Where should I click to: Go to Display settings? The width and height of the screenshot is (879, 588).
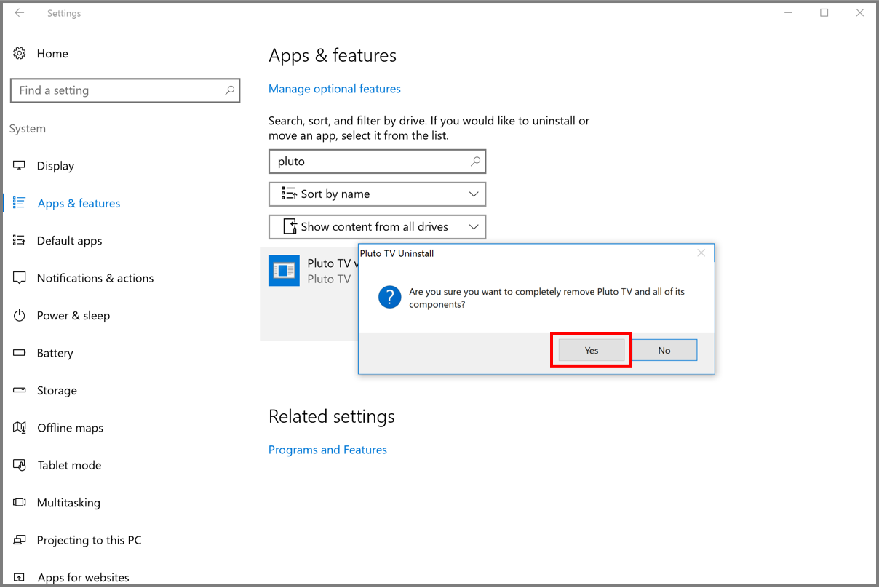coord(55,166)
